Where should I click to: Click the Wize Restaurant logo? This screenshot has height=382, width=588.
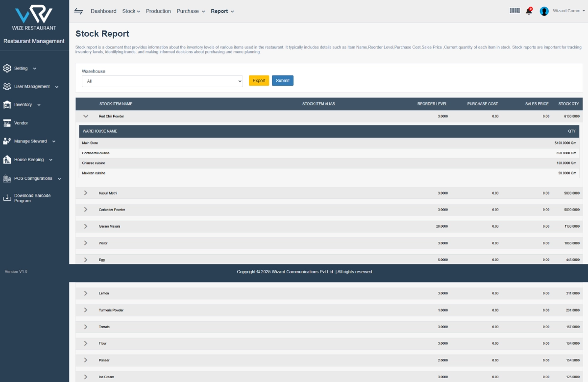pyautogui.click(x=34, y=15)
